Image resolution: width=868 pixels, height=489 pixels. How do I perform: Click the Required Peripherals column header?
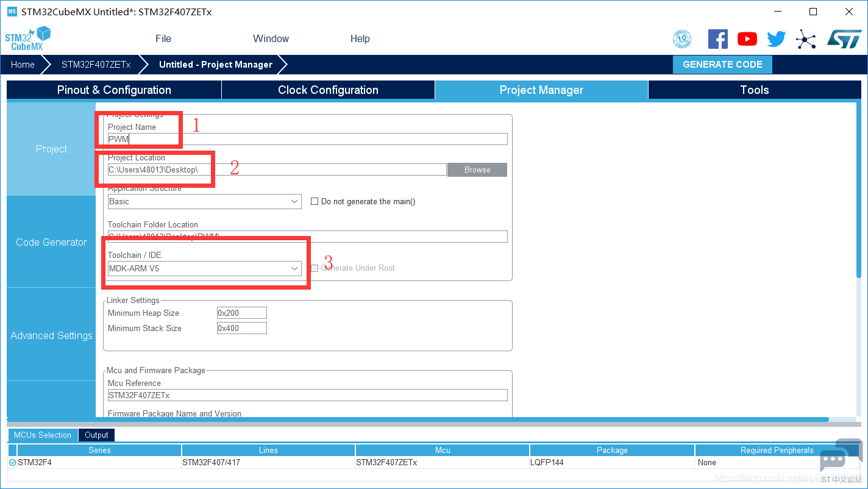[777, 450]
